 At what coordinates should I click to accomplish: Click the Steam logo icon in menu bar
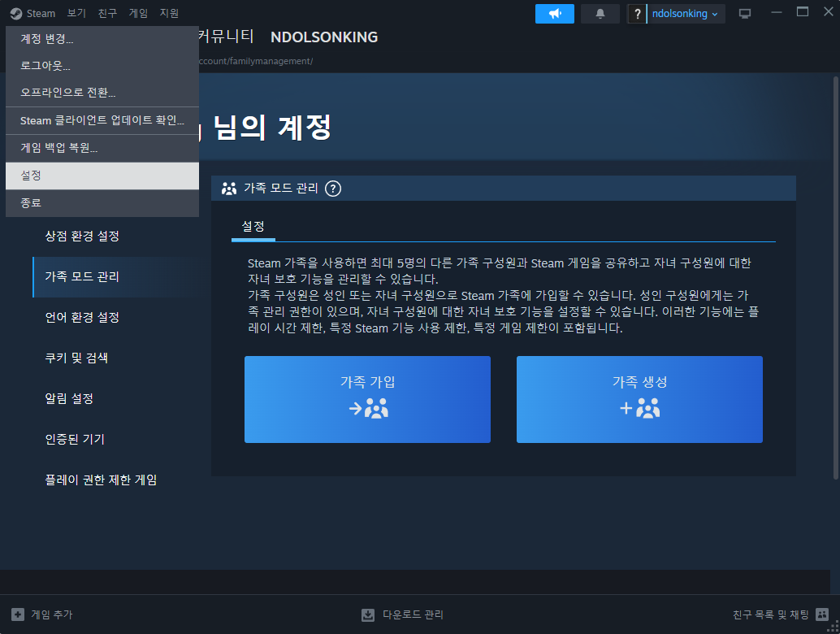pyautogui.click(x=16, y=13)
